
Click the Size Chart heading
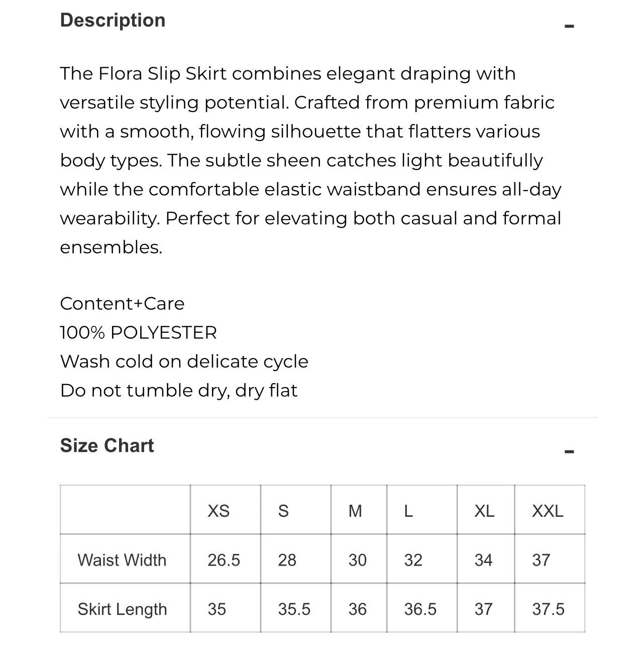(107, 445)
